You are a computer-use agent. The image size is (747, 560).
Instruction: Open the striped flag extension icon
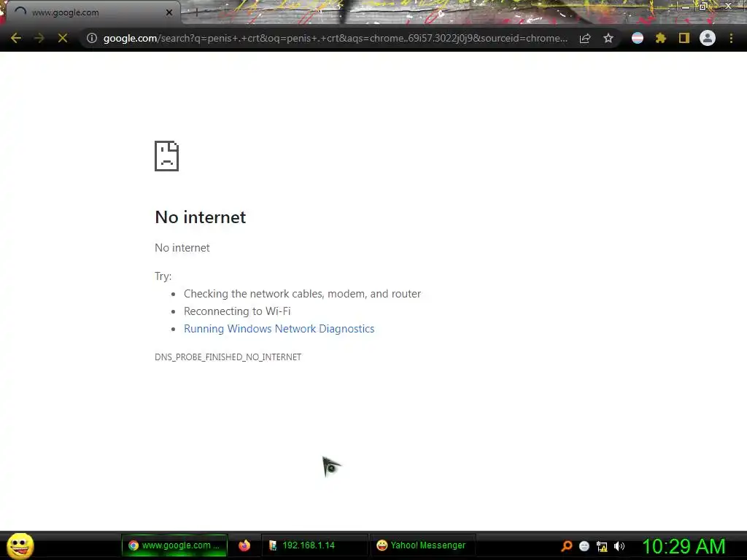[x=638, y=38]
